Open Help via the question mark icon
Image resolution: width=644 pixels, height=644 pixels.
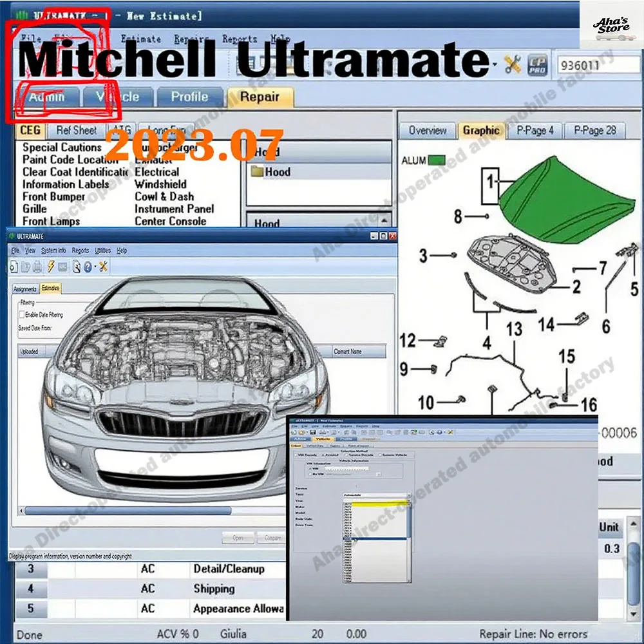tap(88, 266)
